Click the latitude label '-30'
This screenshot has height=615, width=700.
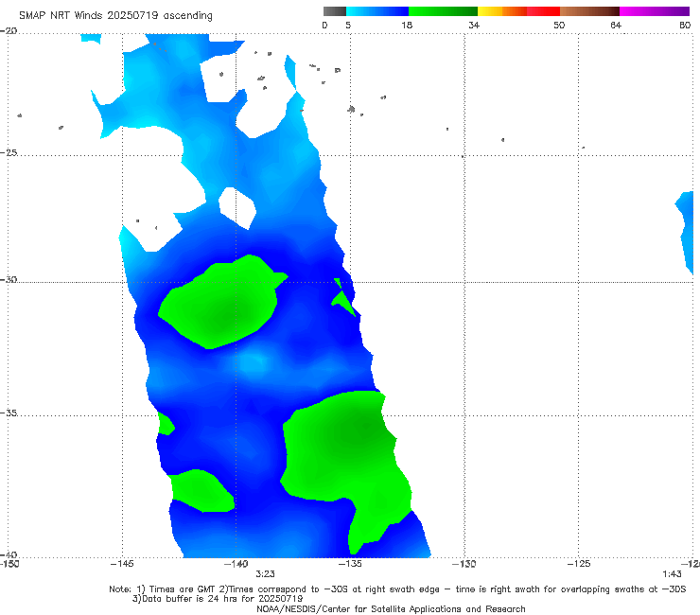click(9, 279)
